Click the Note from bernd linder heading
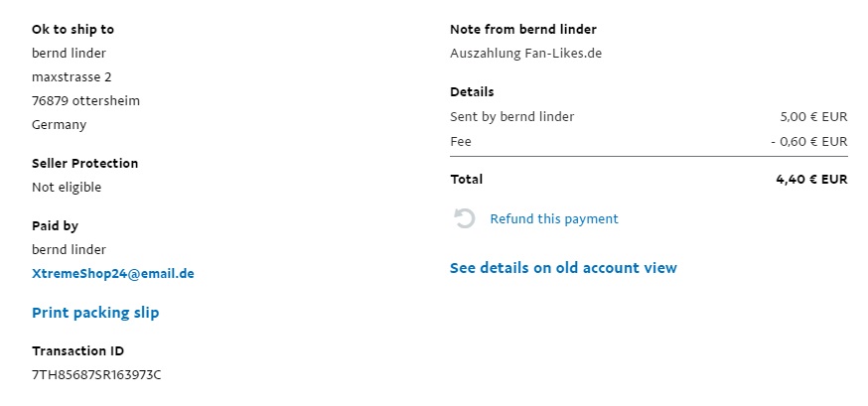The height and width of the screenshot is (406, 868). click(x=522, y=30)
